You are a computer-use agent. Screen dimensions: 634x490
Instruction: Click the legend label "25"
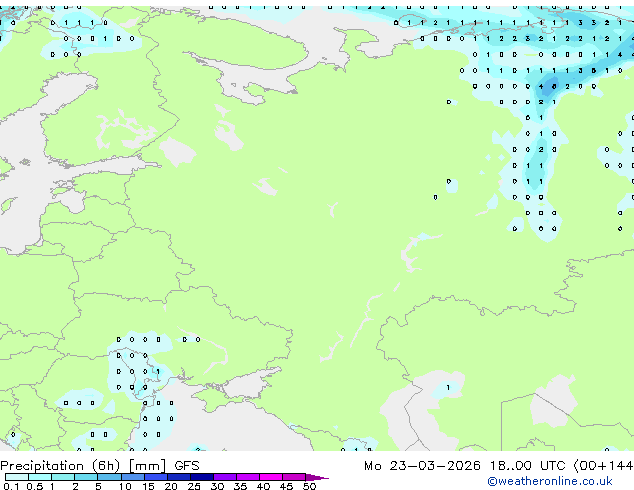194,486
